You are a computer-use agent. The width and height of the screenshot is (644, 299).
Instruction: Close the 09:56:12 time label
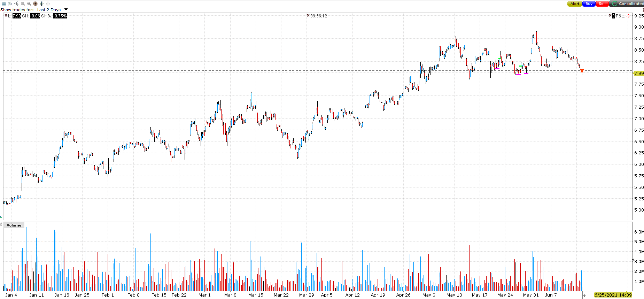pos(308,16)
